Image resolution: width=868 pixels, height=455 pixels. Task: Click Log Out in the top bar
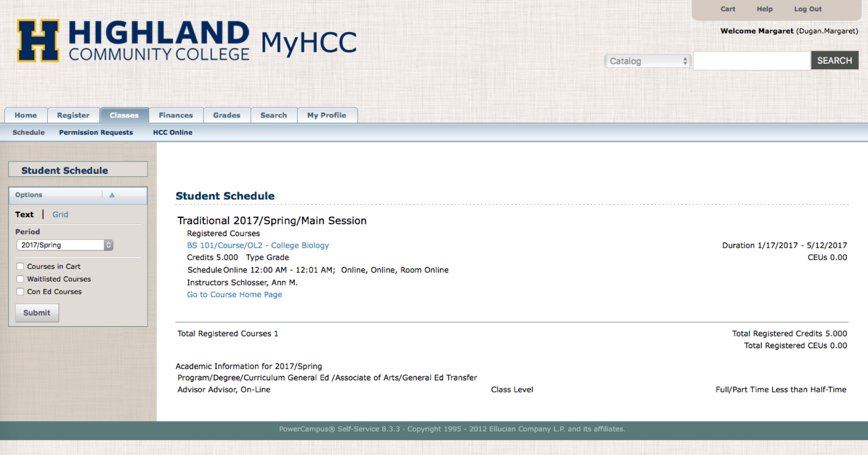pyautogui.click(x=807, y=9)
